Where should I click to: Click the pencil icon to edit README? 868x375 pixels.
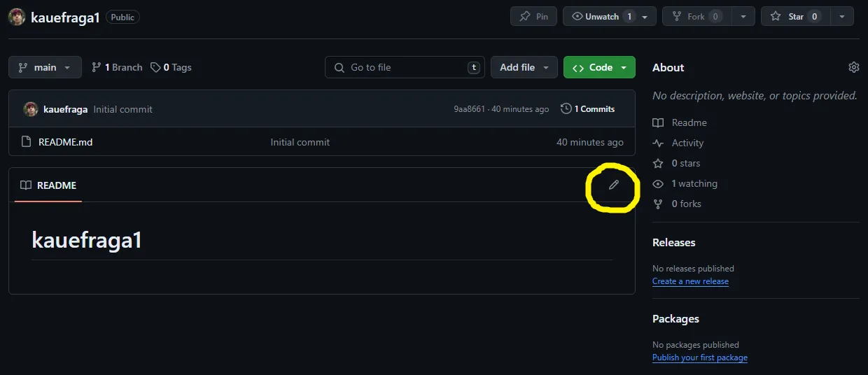click(614, 185)
